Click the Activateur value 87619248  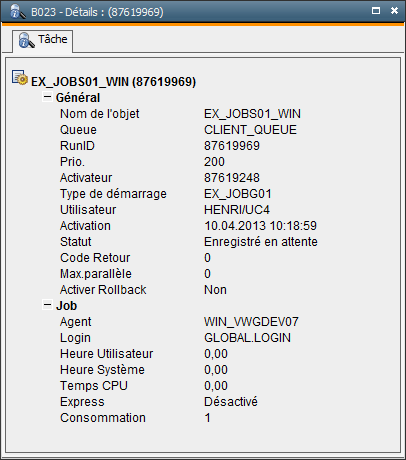(x=232, y=178)
